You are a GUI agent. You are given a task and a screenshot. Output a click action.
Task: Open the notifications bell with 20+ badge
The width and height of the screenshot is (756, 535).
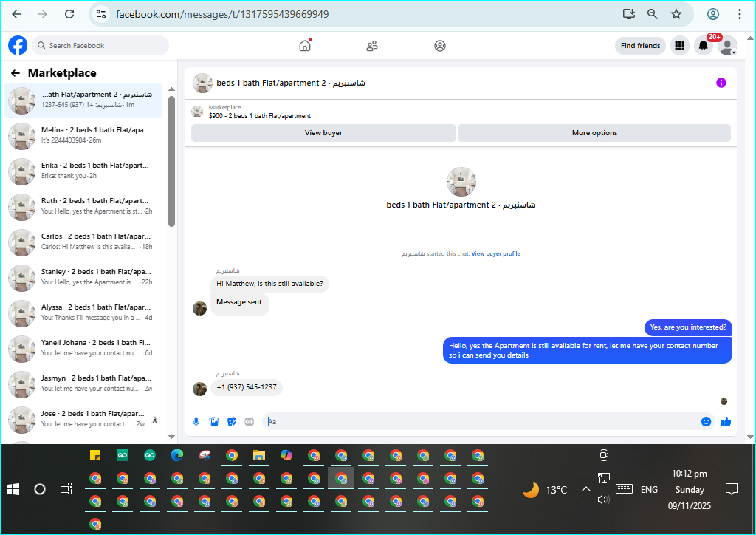(x=704, y=45)
